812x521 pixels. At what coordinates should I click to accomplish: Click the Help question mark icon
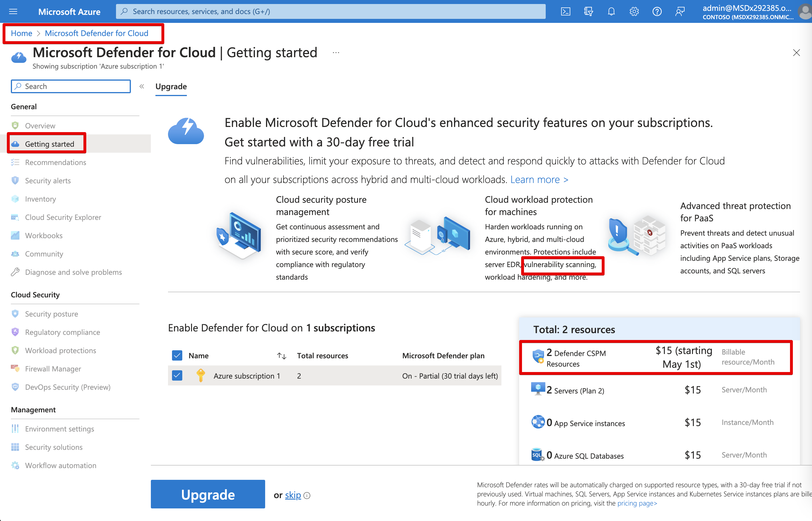point(657,11)
